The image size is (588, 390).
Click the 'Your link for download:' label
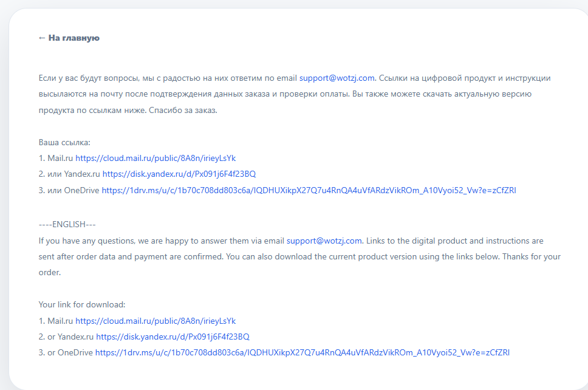point(82,304)
